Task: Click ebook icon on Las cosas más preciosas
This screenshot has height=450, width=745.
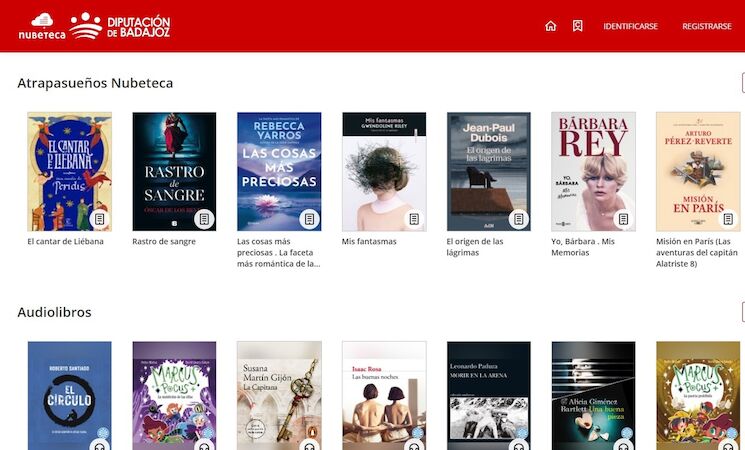Action: (x=309, y=219)
